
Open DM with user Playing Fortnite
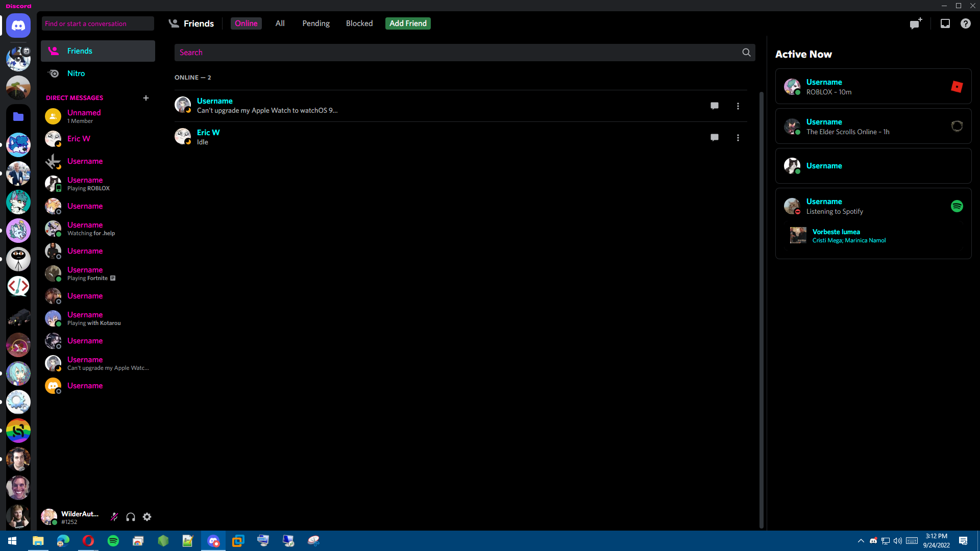tap(98, 273)
